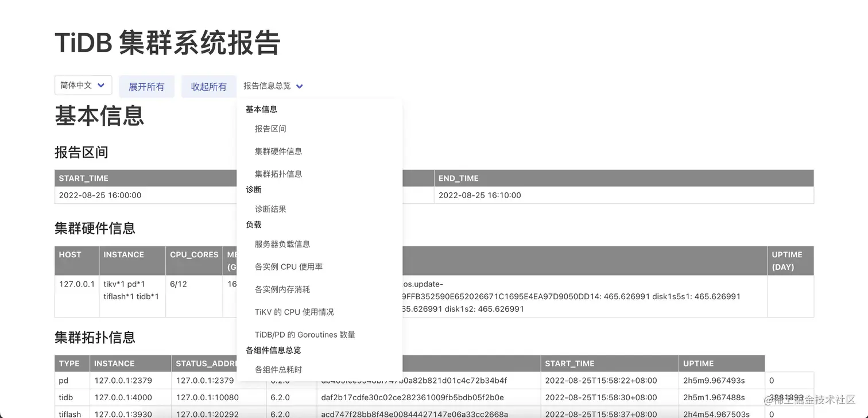This screenshot has width=868, height=418.
Task: Select 集群拓扑信息 menu entry
Action: [x=278, y=174]
